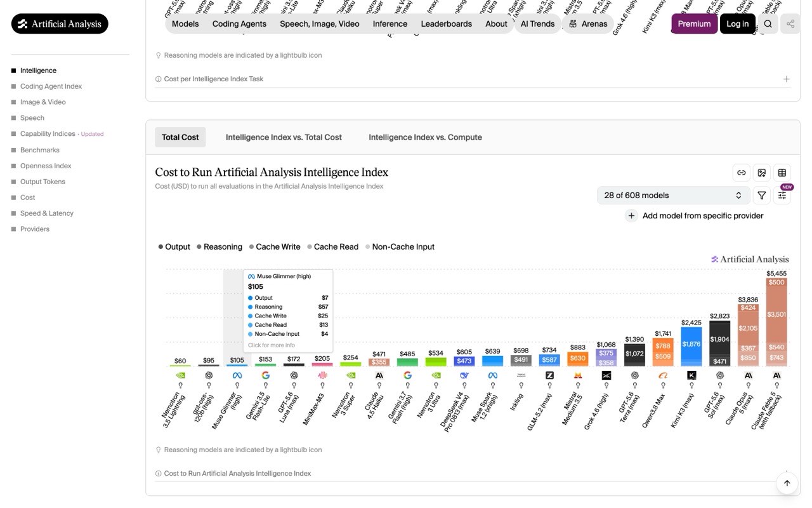812x508 pixels.
Task: Click the Log in button
Action: click(x=737, y=24)
